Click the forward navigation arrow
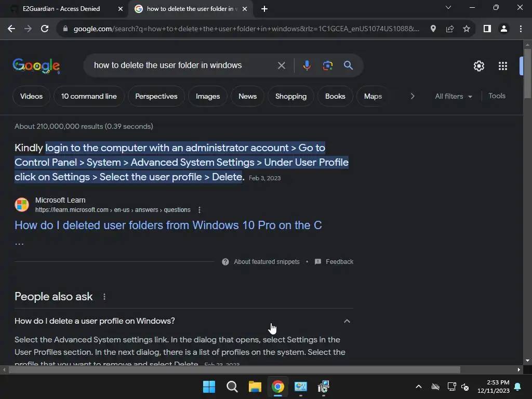 click(x=28, y=29)
